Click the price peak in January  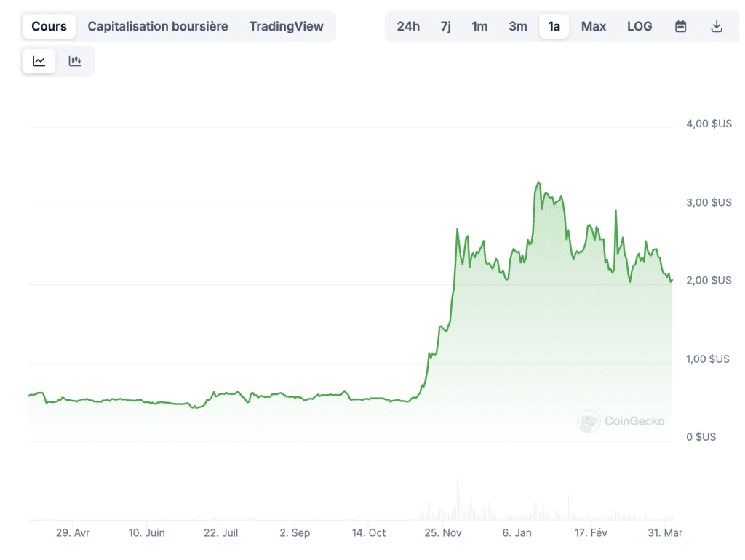[x=538, y=183]
